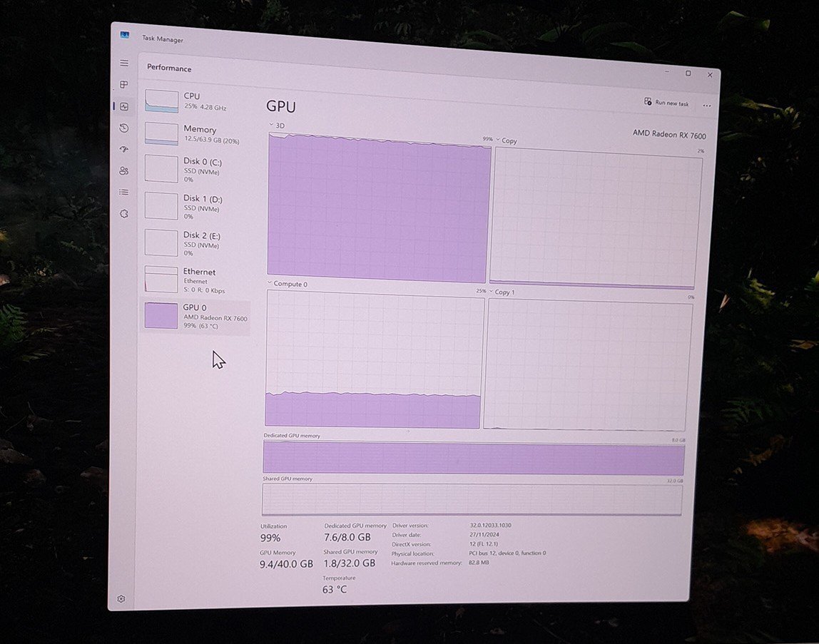Open the Services page icon
Viewport: 819px width, 644px height.
(124, 214)
